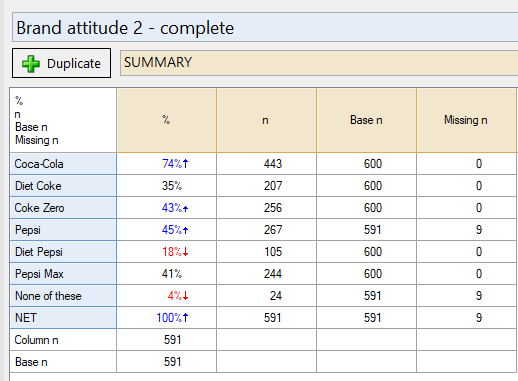Click the red 4% cell for None of these
The image size is (518, 381).
point(166,296)
